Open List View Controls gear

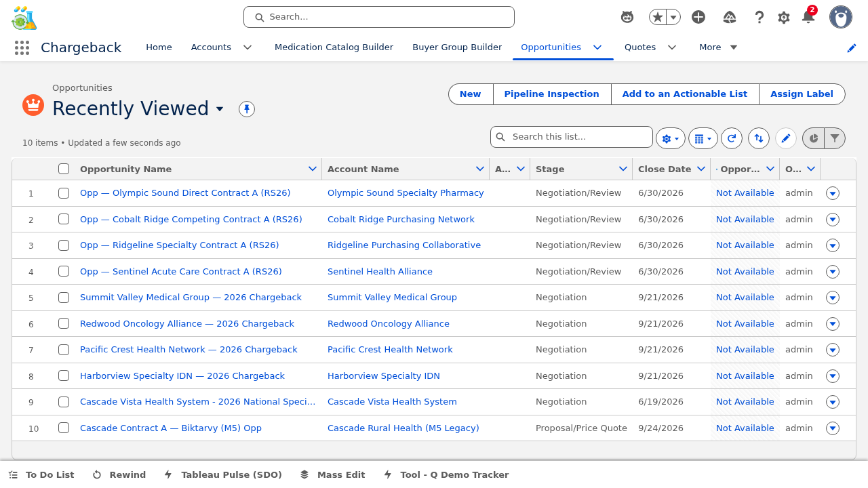click(x=671, y=138)
